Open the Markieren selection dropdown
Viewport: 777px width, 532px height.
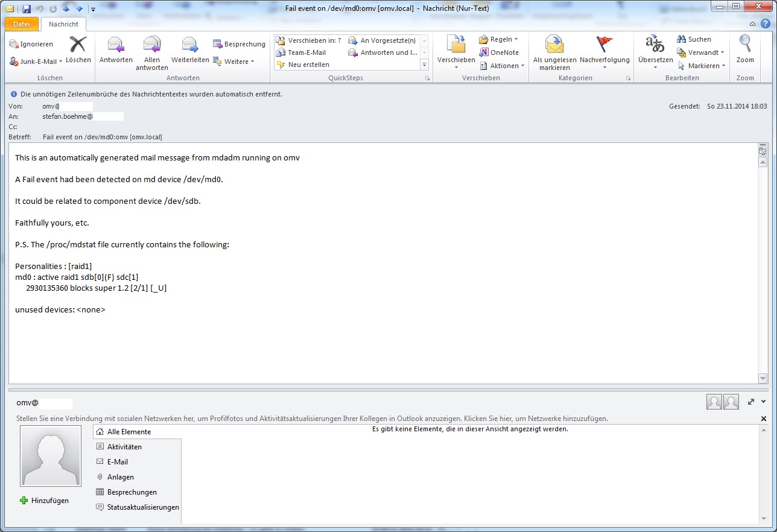coord(702,66)
